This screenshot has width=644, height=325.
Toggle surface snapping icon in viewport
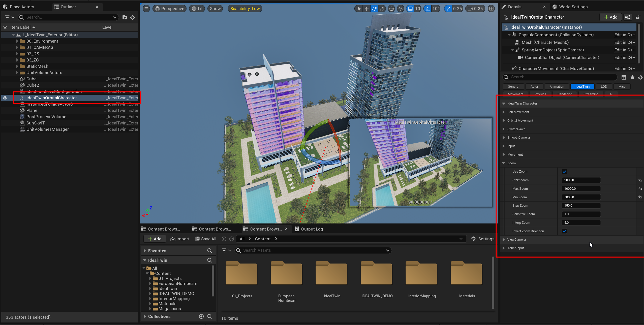click(x=400, y=9)
